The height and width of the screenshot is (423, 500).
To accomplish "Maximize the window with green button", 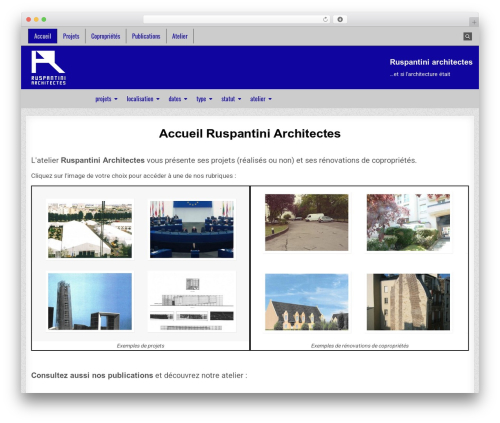I will [44, 19].
